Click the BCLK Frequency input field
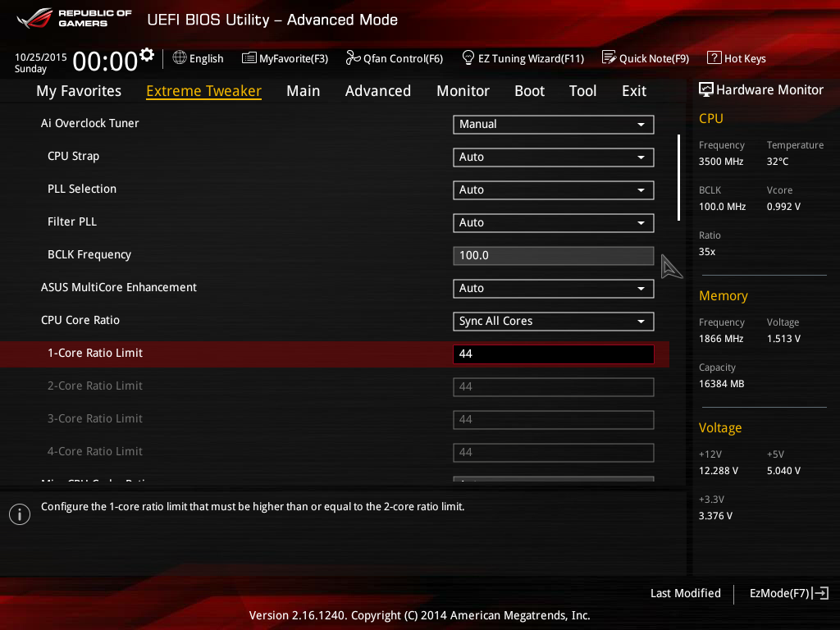The height and width of the screenshot is (630, 840). point(554,256)
